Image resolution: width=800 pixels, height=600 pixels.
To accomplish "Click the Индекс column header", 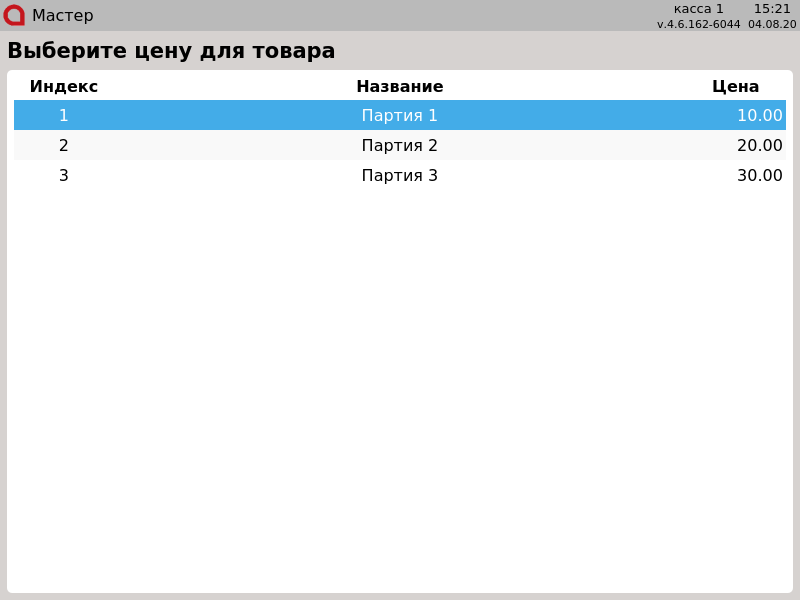I will 64,86.
